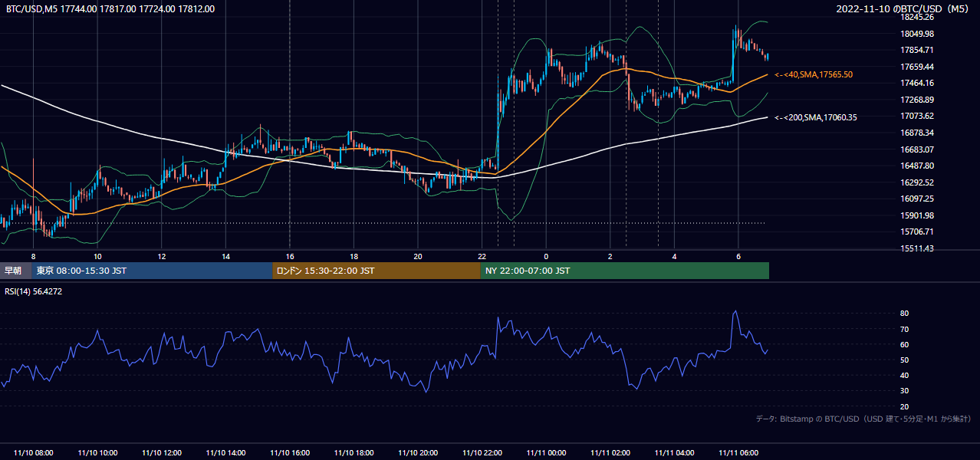
Task: Click hour tick 4 under price chart
Action: pyautogui.click(x=674, y=256)
